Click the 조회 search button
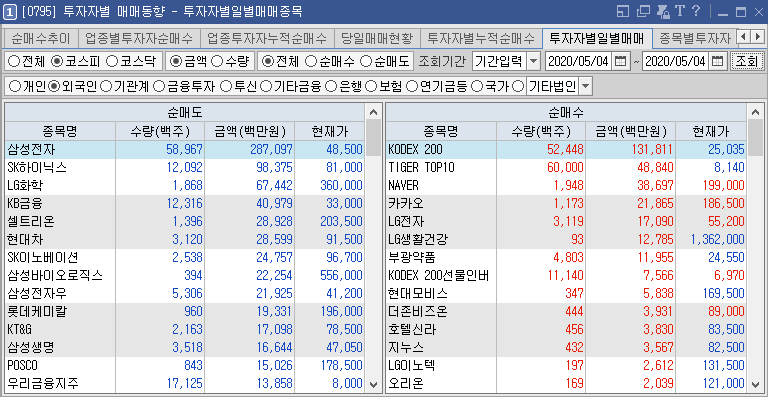The image size is (768, 397). pos(746,61)
